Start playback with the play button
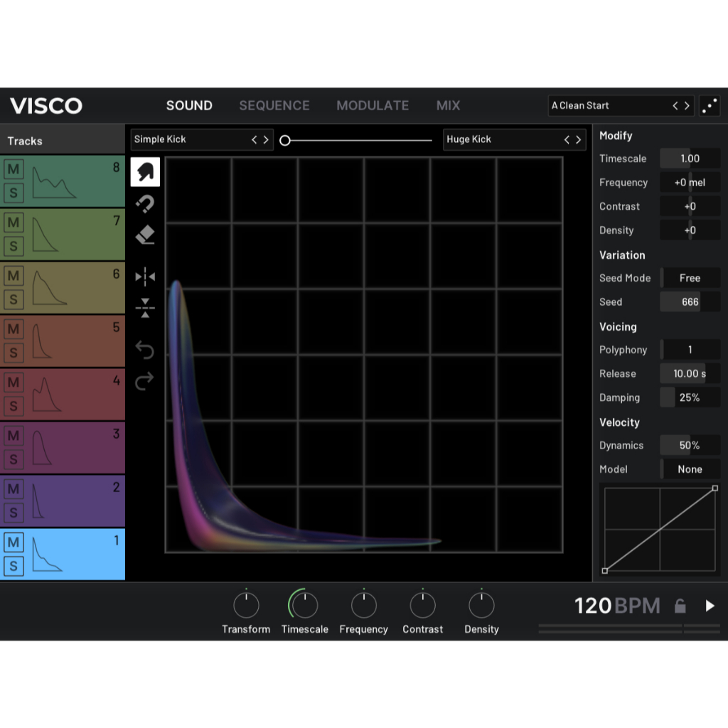 pyautogui.click(x=710, y=606)
